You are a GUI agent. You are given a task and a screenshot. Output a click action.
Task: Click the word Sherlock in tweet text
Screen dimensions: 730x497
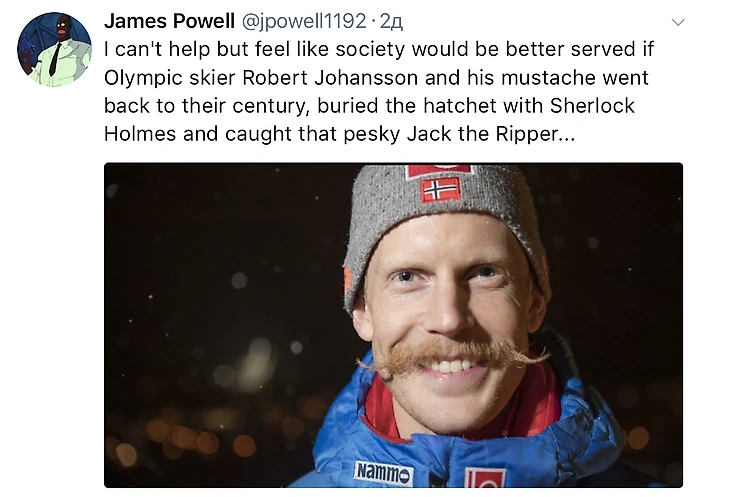pos(592,106)
